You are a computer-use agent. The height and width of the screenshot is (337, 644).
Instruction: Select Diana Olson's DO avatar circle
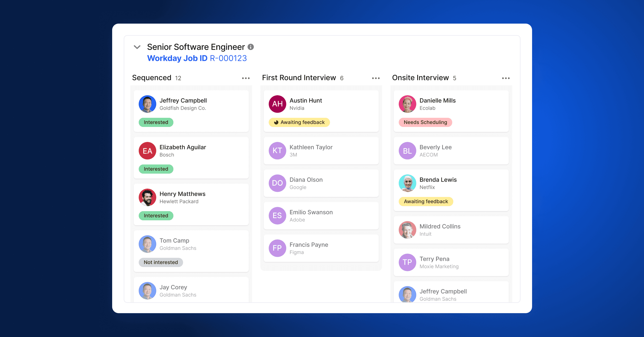click(x=277, y=183)
